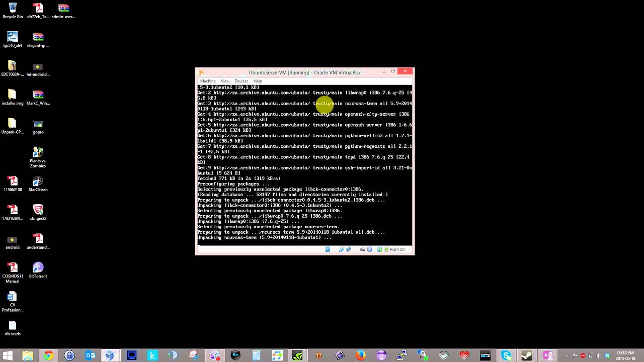Image resolution: width=644 pixels, height=362 pixels.
Task: Open Steam from the taskbar
Action: (527, 355)
